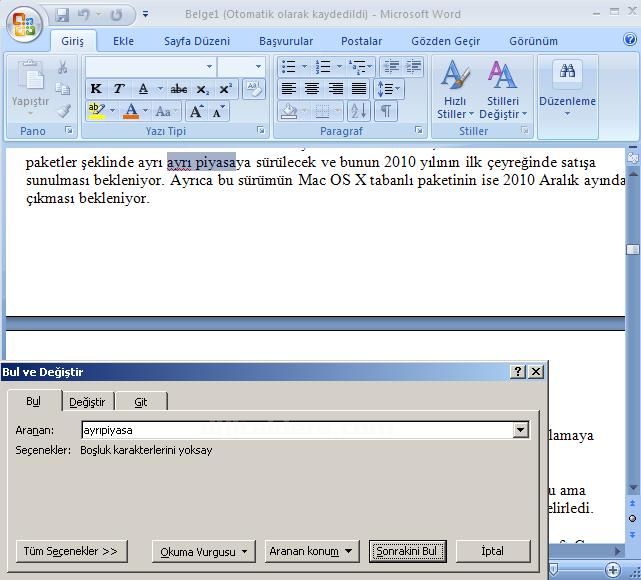Copy selection in Pano group
This screenshot has height=580, width=641.
click(x=63, y=89)
